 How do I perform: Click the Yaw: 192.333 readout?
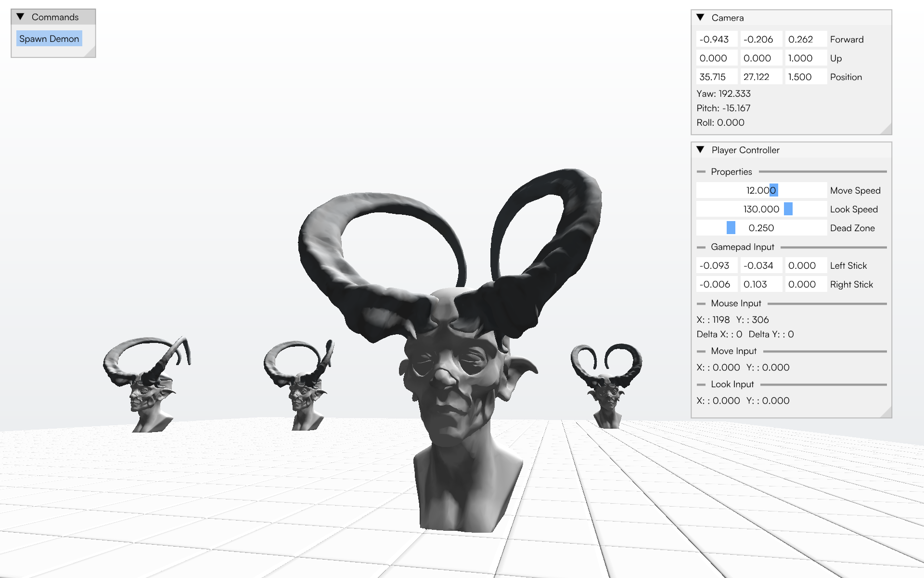click(x=723, y=93)
